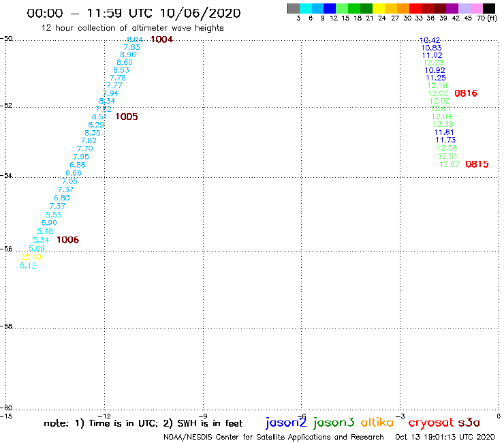
Task: Click the 7.94 wave height value
Action: click(x=110, y=93)
